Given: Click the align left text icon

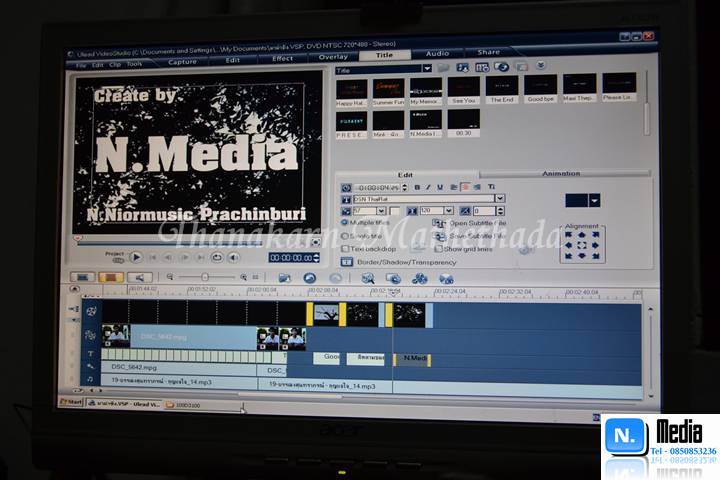Looking at the screenshot, I should [x=454, y=187].
